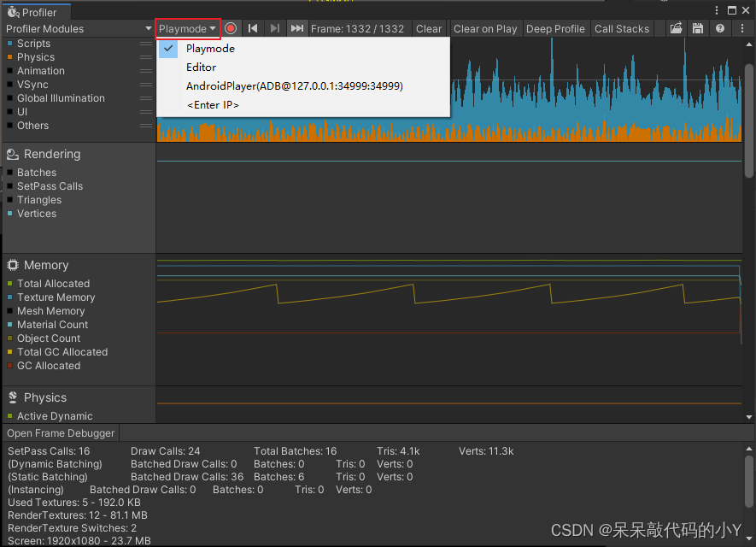Go to the previous frame
756x547 pixels.
253,28
